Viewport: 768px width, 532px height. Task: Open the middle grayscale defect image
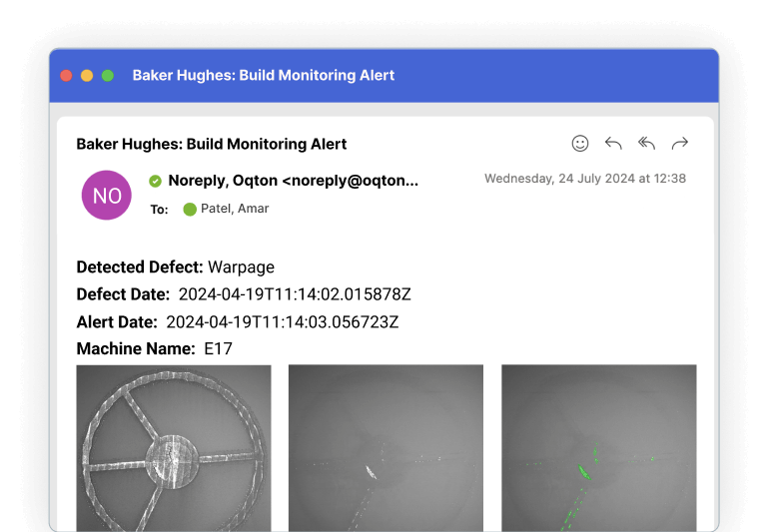(385, 447)
